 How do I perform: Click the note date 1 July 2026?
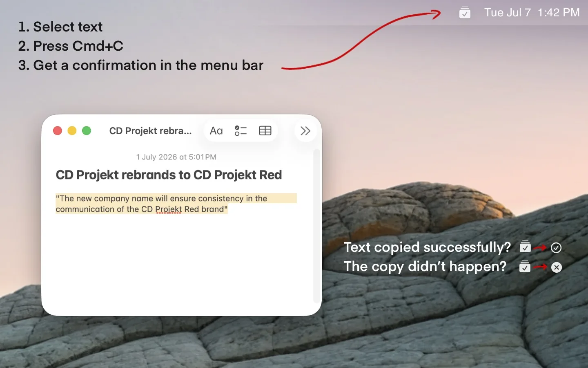[176, 157]
